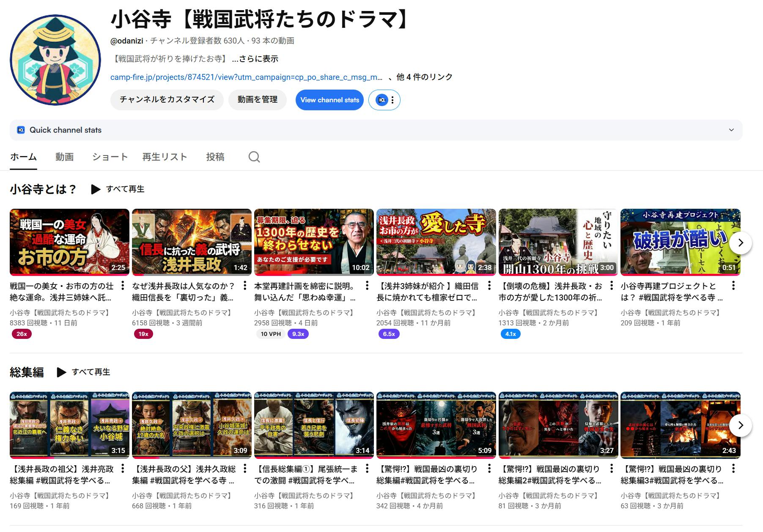Screen dimensions: 763x532
Task: Click the View channel stats button
Action: point(329,100)
